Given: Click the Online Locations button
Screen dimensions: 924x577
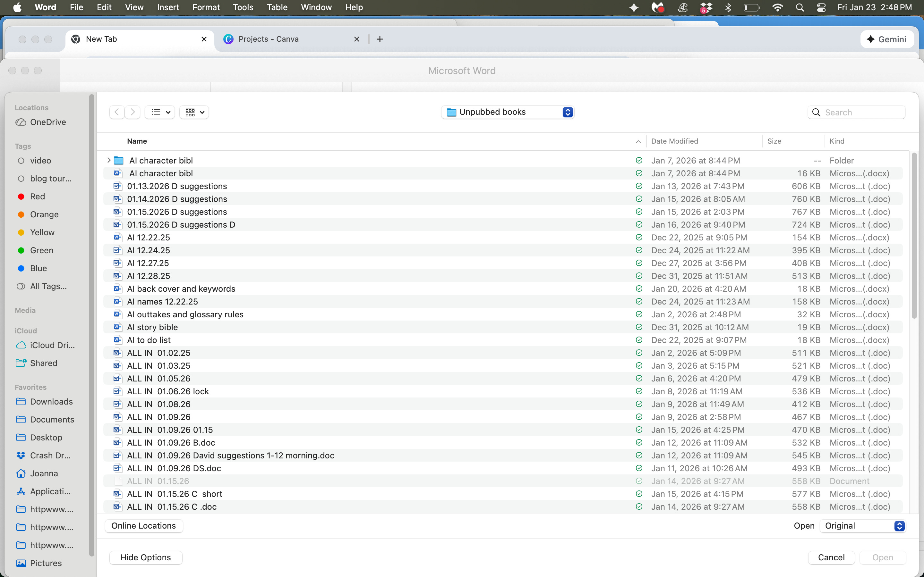Looking at the screenshot, I should coord(143,526).
